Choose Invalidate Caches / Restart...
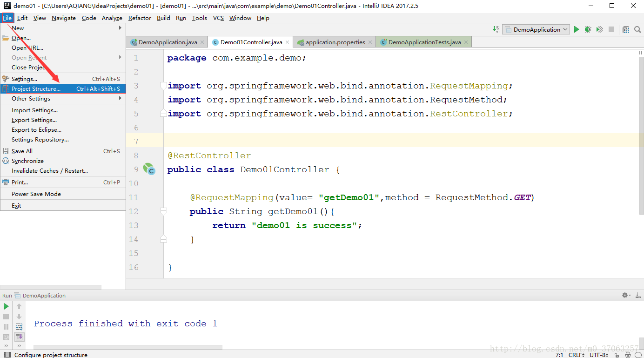Viewport: 644px width, 358px height. (x=50, y=171)
